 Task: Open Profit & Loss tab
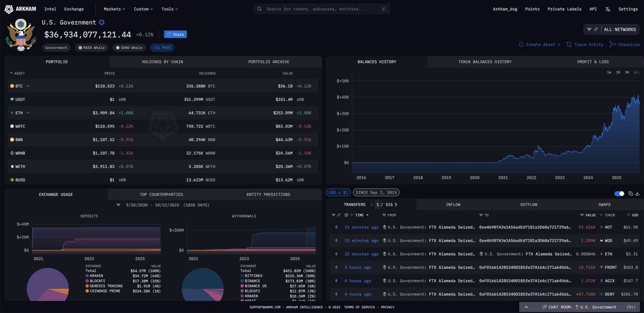coord(593,62)
